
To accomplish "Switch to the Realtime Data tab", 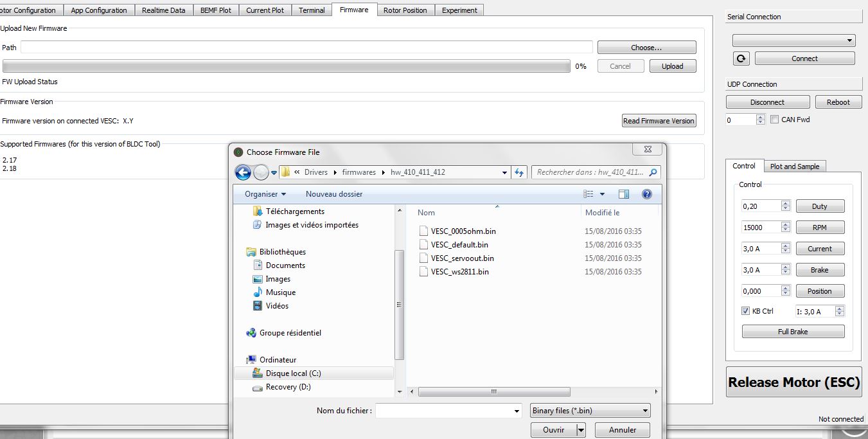I will 163,10.
